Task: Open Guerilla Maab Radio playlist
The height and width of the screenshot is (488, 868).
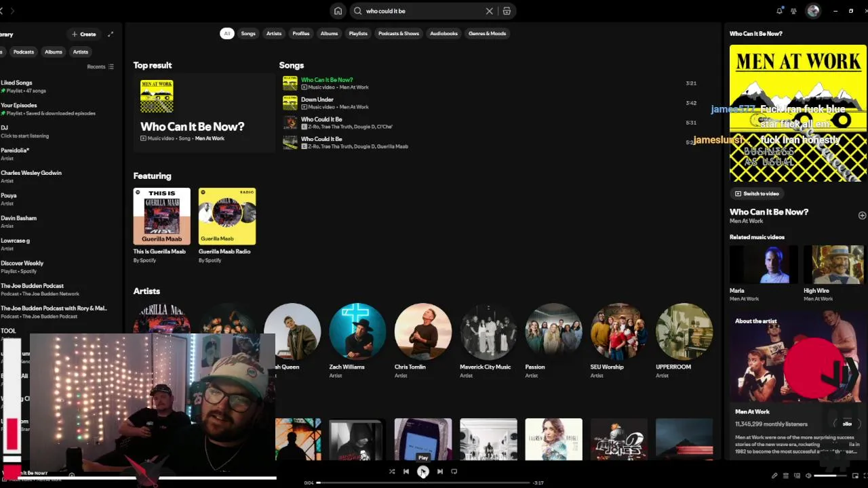Action: pos(227,225)
